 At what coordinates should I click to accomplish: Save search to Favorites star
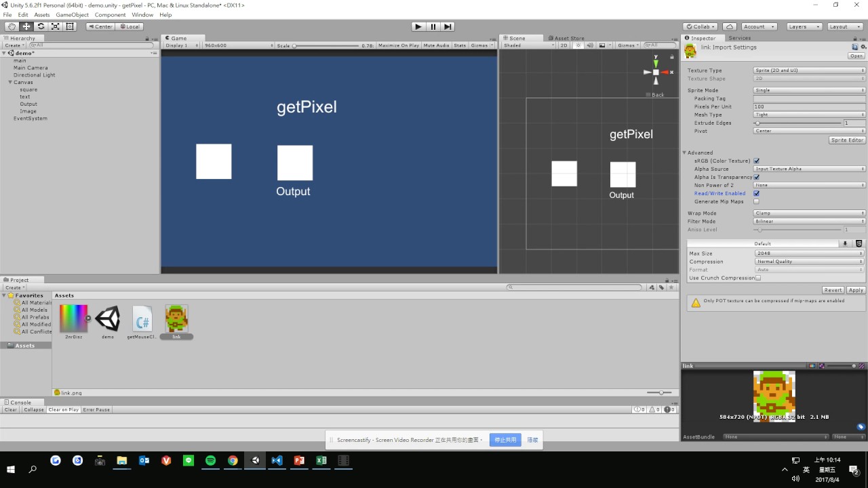(671, 287)
